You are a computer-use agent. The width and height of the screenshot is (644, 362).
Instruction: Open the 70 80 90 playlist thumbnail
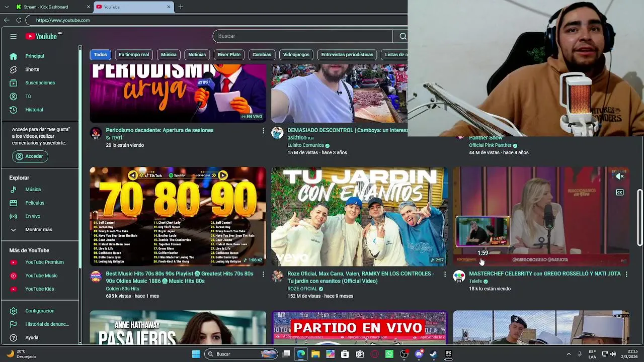pos(178,216)
